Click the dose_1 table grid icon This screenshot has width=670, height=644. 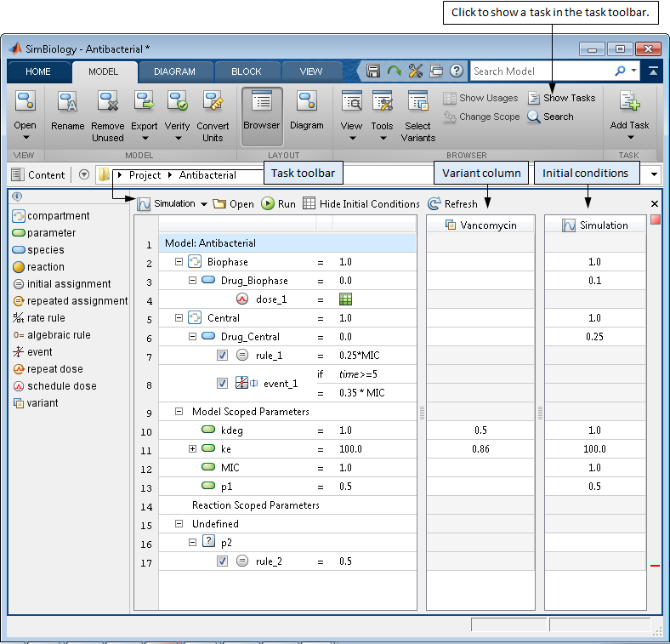point(345,299)
